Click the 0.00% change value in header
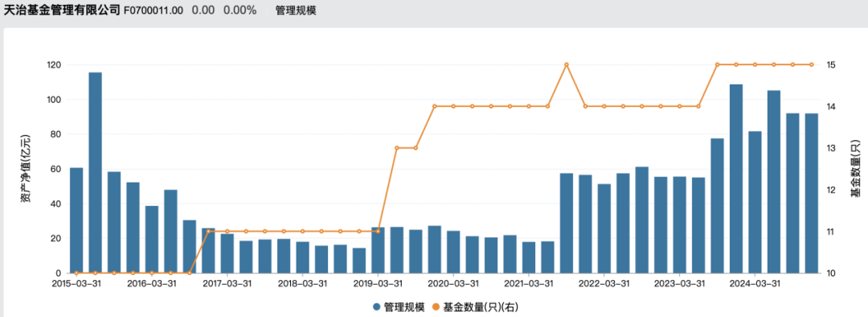 click(240, 10)
